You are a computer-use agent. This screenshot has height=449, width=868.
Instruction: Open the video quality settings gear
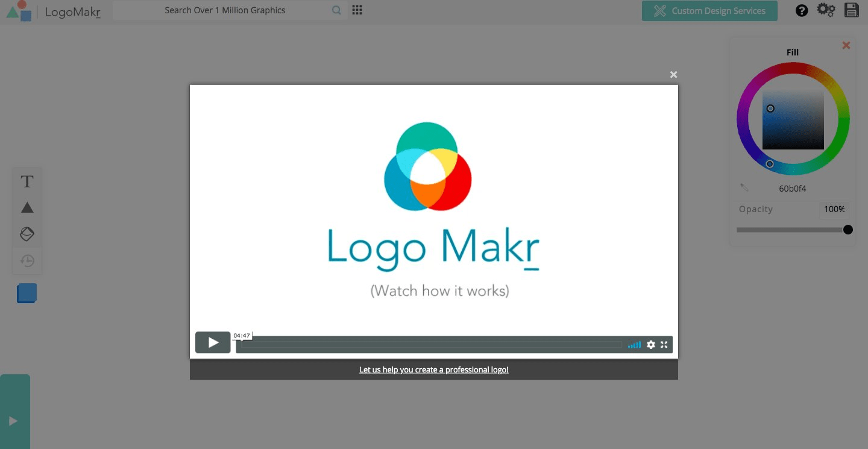pyautogui.click(x=650, y=344)
